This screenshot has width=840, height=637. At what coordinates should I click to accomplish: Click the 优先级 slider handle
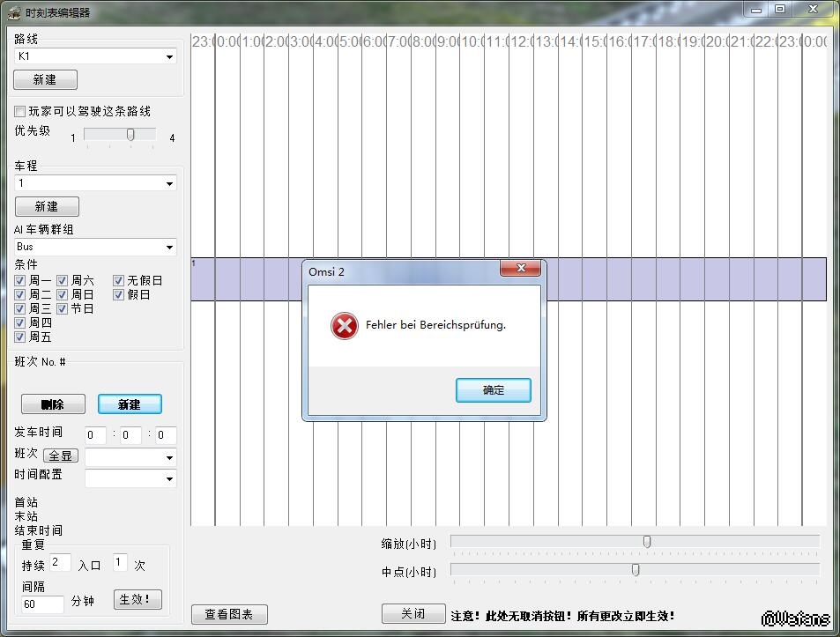pos(130,134)
